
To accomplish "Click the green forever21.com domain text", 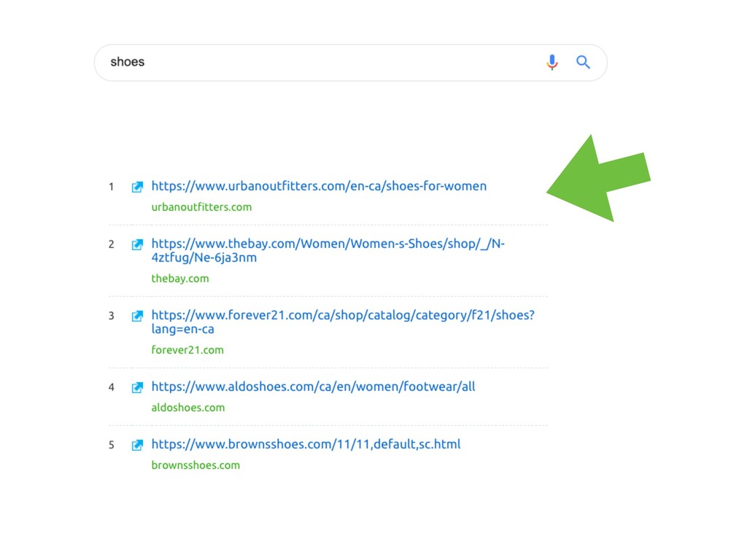I will click(x=187, y=350).
